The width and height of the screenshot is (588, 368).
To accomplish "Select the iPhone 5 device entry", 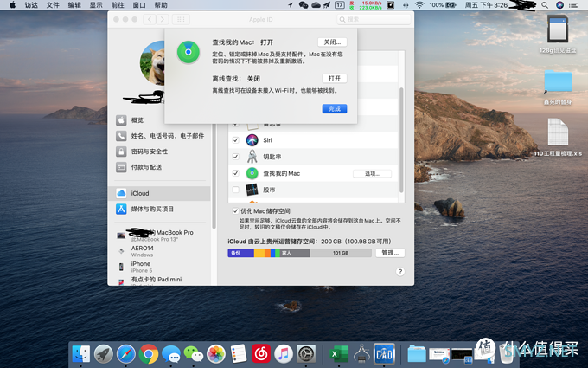I will point(159,267).
